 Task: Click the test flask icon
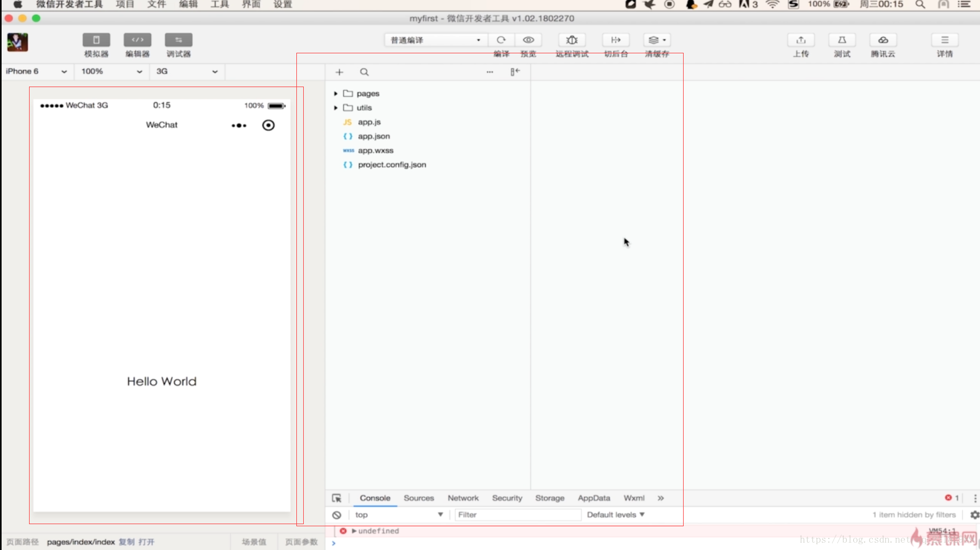(x=842, y=40)
